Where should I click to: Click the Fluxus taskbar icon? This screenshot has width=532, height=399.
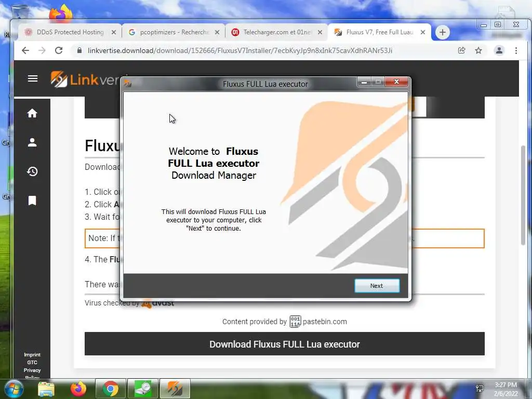point(175,389)
